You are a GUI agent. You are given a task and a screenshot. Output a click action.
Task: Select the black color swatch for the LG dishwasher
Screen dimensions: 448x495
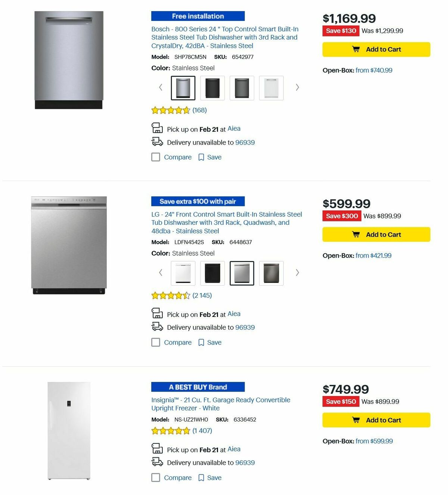tap(212, 273)
